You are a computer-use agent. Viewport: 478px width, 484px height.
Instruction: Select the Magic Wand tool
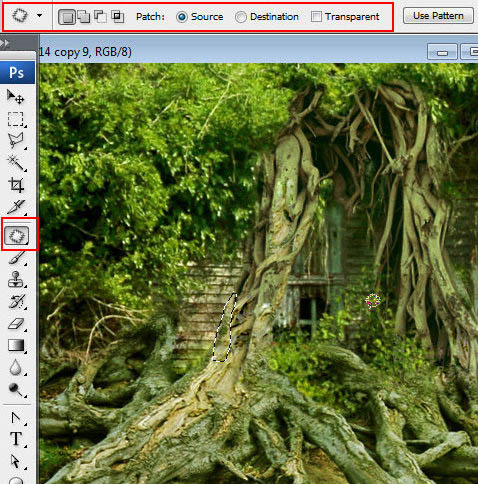pos(16,163)
